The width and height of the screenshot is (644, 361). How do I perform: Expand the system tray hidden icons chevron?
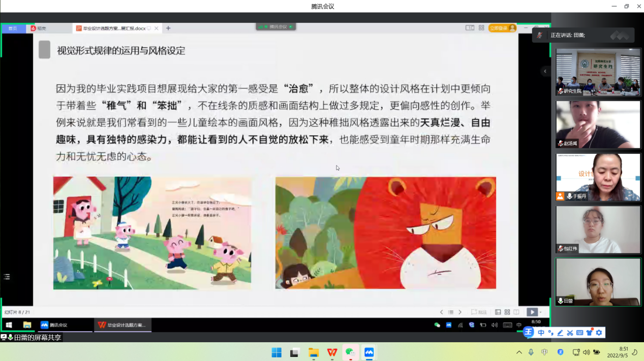point(519,352)
